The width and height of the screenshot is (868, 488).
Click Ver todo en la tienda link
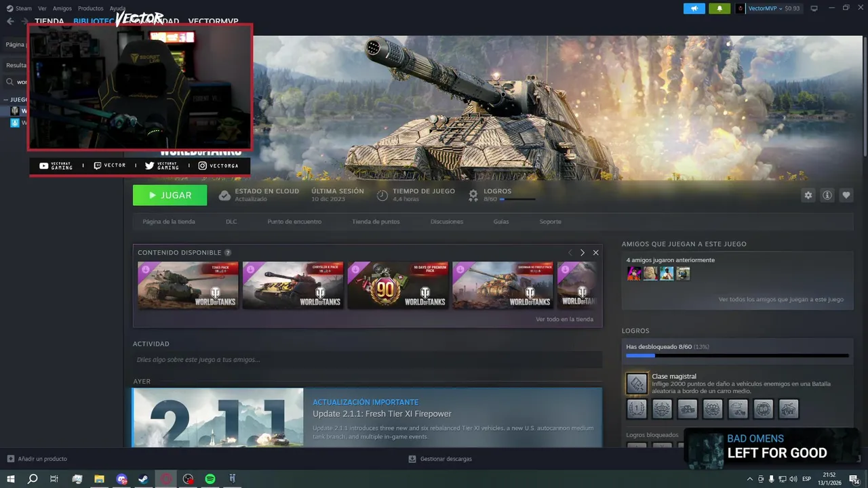(564, 319)
